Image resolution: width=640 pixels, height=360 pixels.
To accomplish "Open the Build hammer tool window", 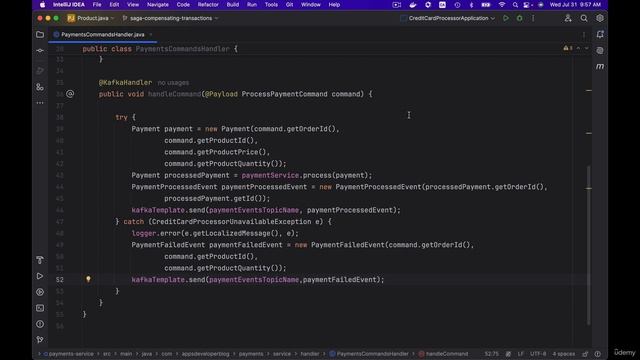I will click(40, 260).
